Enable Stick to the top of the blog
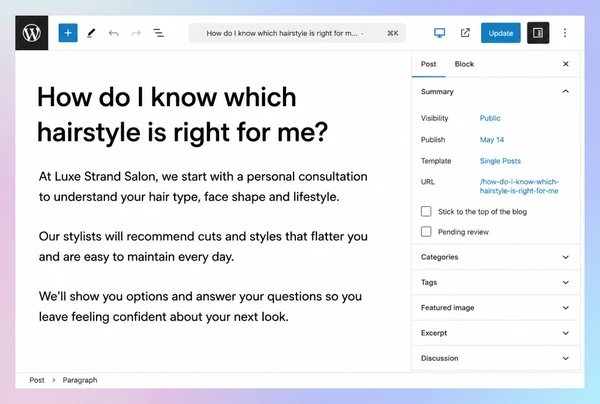 (426, 212)
